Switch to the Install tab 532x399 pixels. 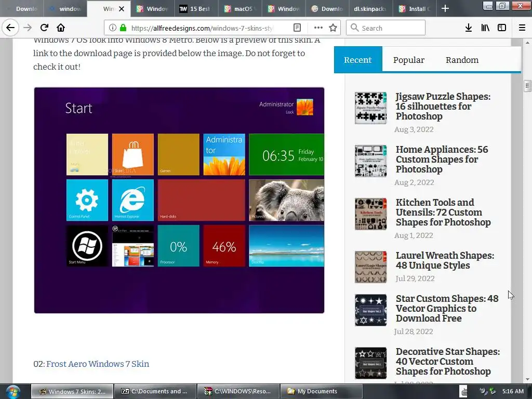(415, 9)
